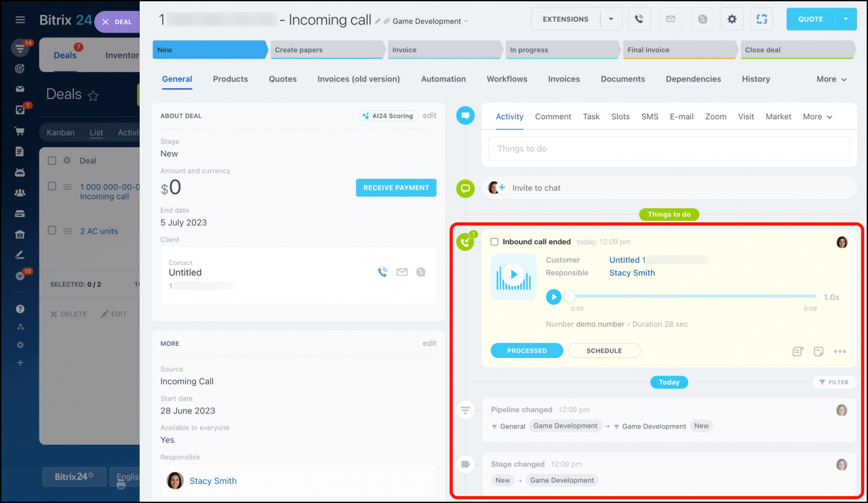
Task: Select the 2 AC units row checkbox
Action: click(x=52, y=230)
